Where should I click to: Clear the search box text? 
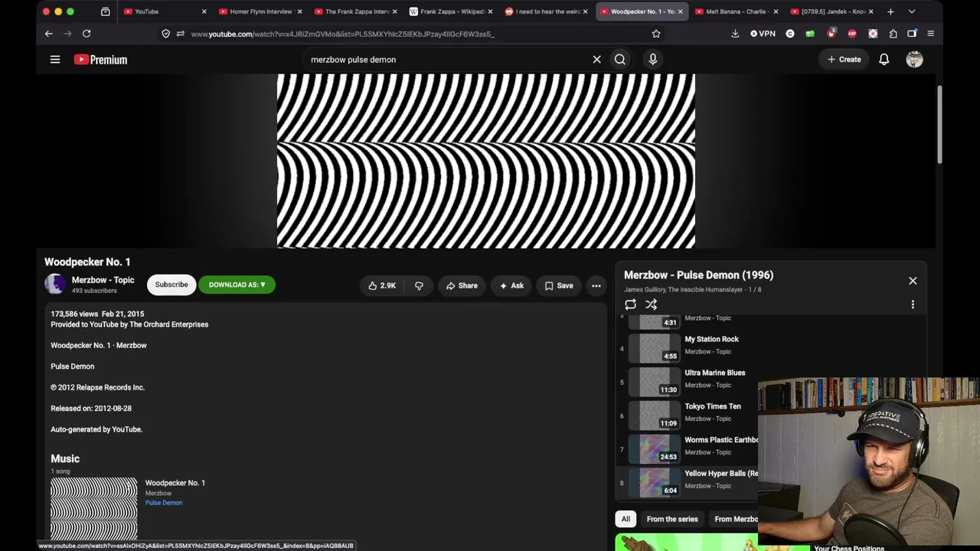tap(596, 59)
